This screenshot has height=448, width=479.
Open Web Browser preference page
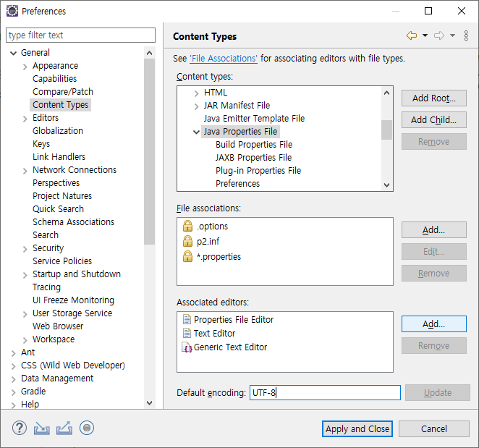coord(58,326)
